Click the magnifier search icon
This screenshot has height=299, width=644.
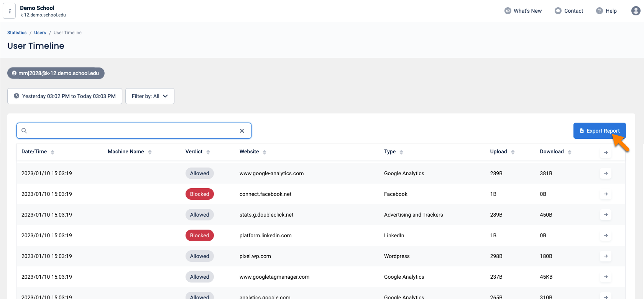24,131
